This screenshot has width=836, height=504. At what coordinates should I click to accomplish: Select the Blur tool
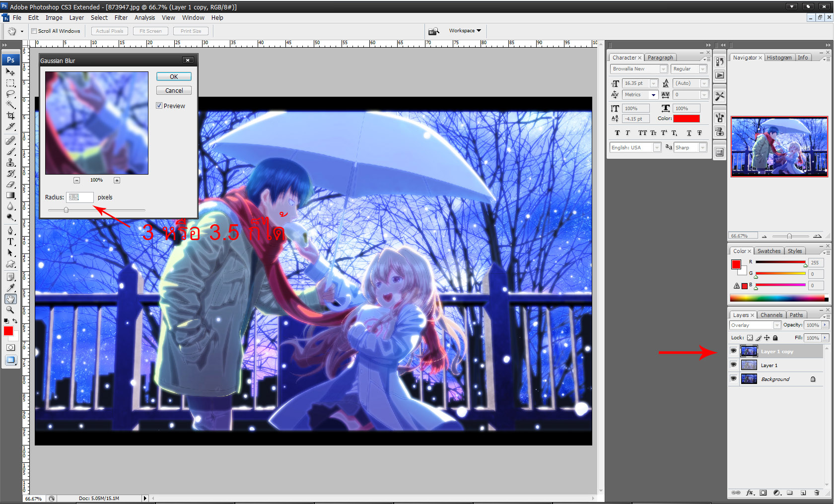10,206
